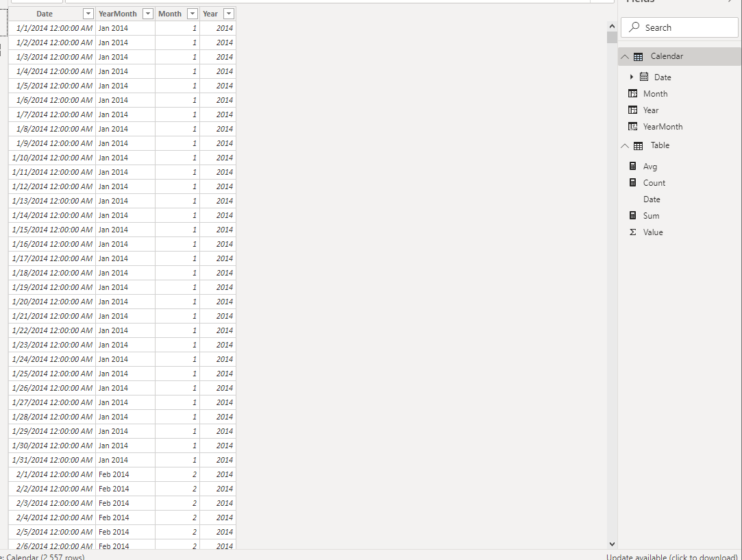Click scroll down arrow of data grid
Image resolution: width=742 pixels, height=560 pixels.
612,544
